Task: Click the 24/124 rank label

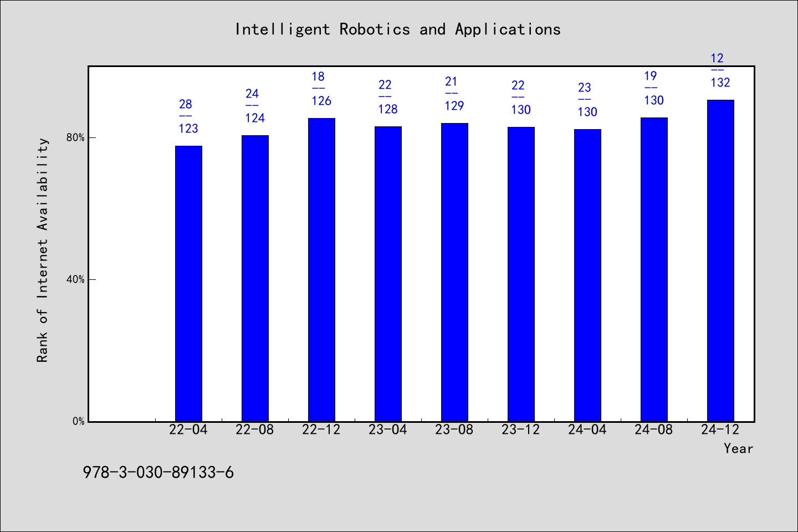Action: 255,106
